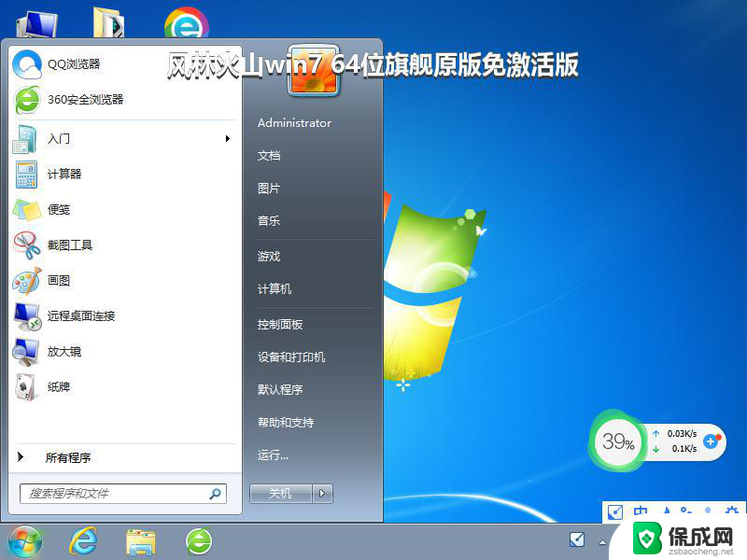Select the computer icon on the desktop
This screenshot has width=747, height=560.
[x=37, y=24]
